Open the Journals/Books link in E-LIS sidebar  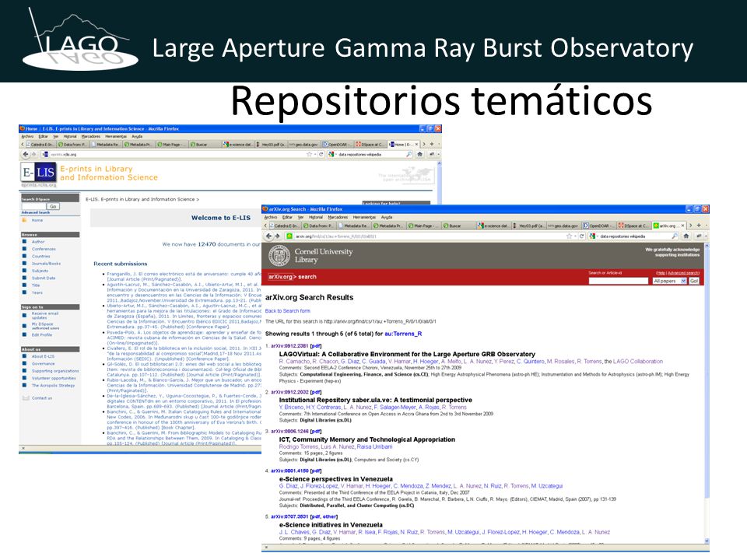click(46, 264)
